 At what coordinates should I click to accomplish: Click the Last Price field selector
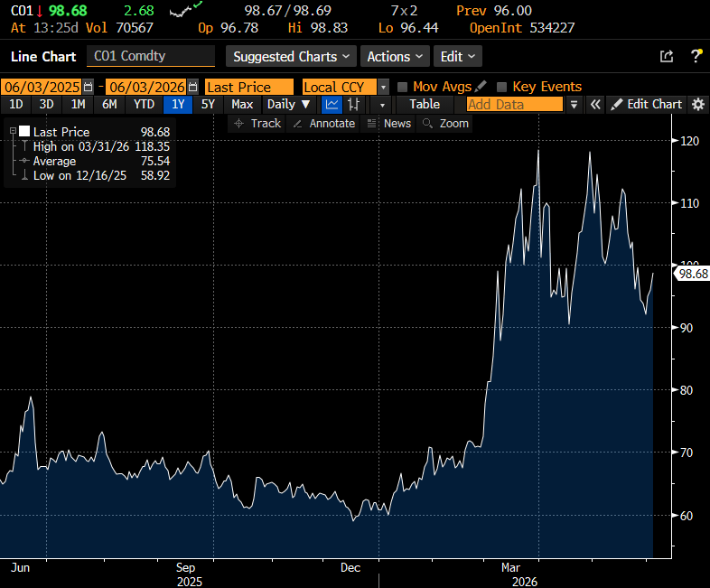click(x=249, y=87)
